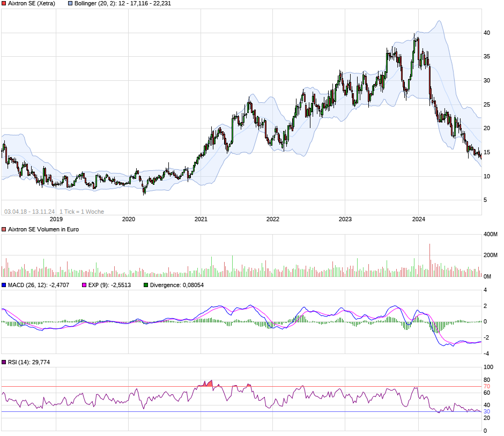Click the 2019 year label on time axis
This screenshot has height=436, width=504.
coord(56,219)
